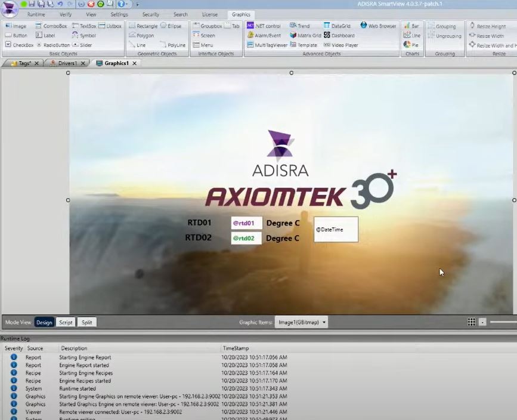This screenshot has width=517, height=420.
Task: Insert a DataGrid object
Action: coord(337,26)
